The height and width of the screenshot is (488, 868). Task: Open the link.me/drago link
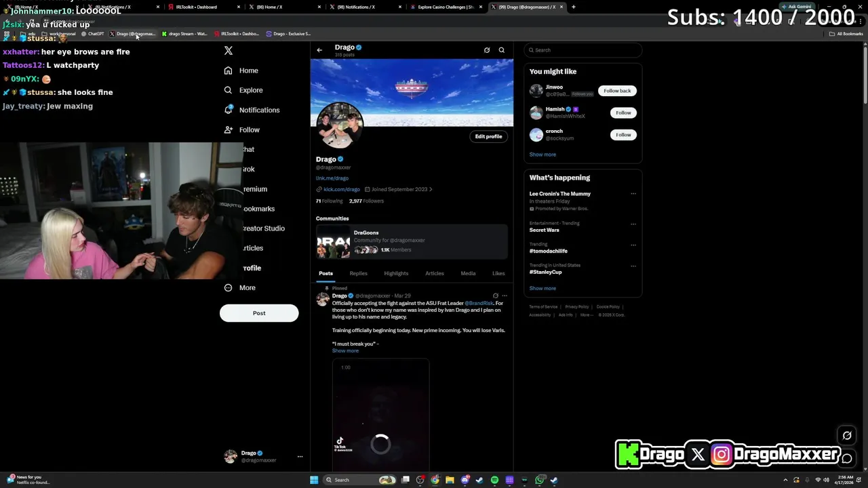(332, 178)
